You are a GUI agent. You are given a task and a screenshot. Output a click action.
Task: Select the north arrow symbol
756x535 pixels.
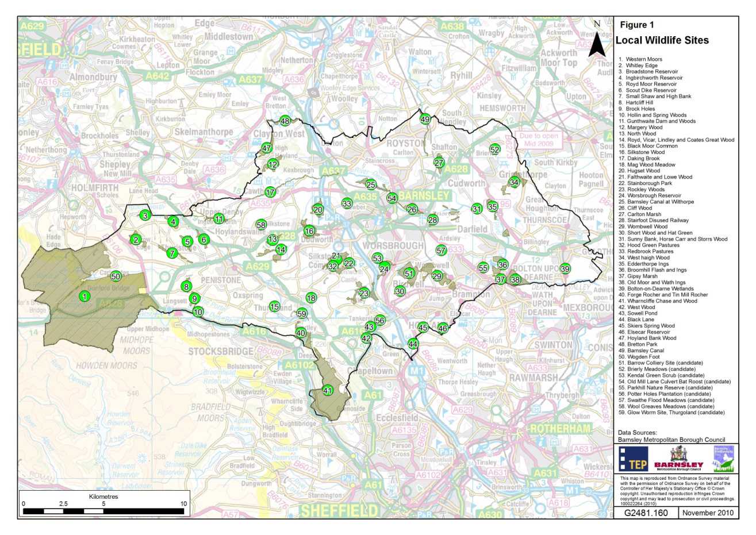pos(596,38)
